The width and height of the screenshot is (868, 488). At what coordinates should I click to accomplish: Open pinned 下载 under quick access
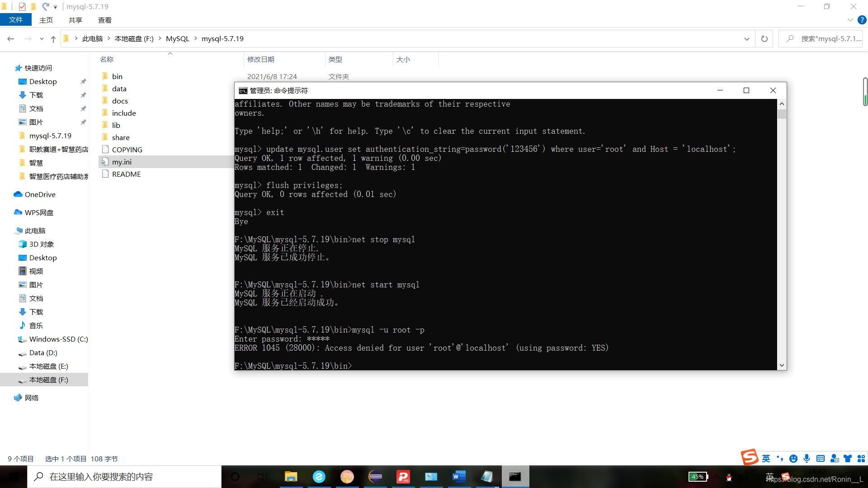(x=36, y=95)
